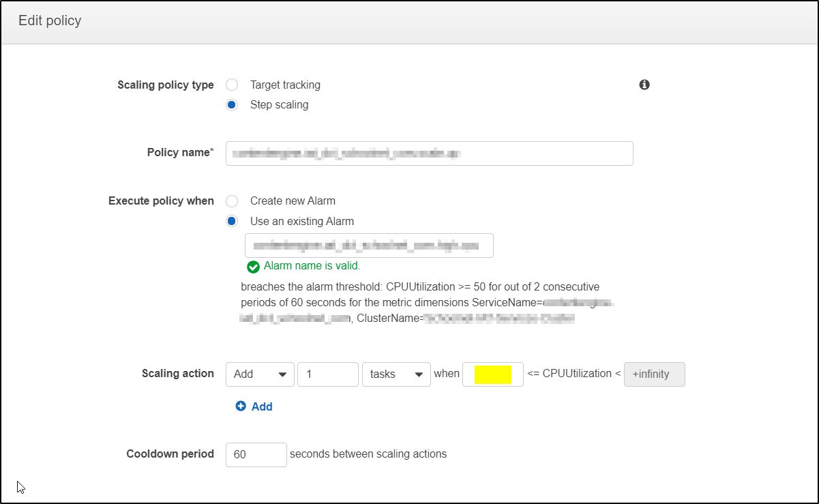Click the CPUUtilization condition text
The width and height of the screenshot is (819, 504).
pos(575,374)
